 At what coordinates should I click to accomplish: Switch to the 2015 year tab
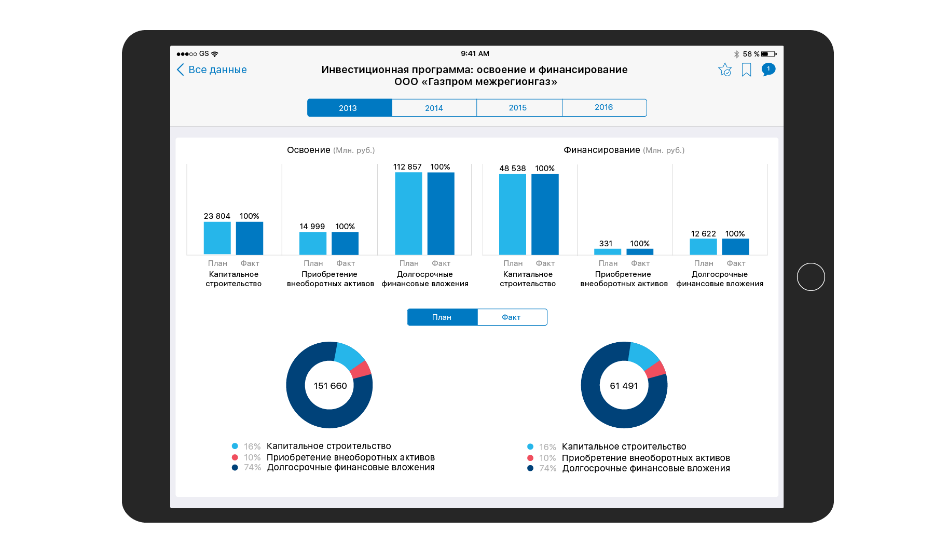click(x=518, y=108)
